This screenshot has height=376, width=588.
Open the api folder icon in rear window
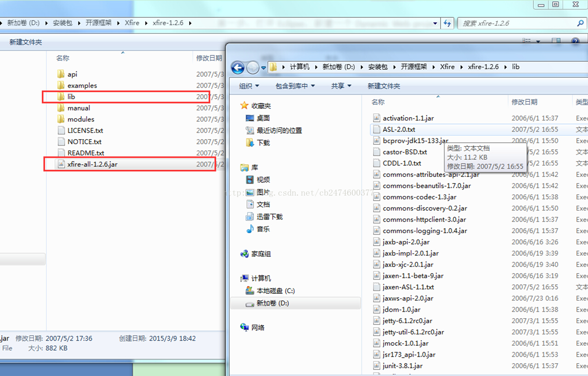(61, 74)
